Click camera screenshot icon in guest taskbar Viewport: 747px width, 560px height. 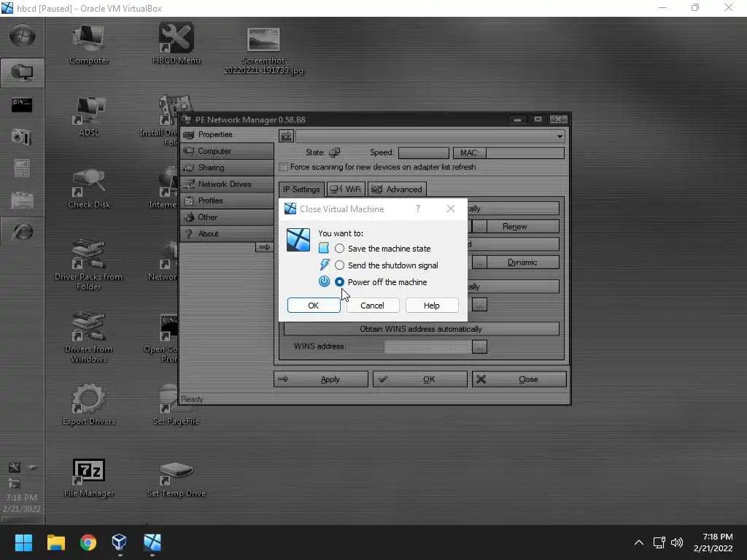tap(22, 137)
